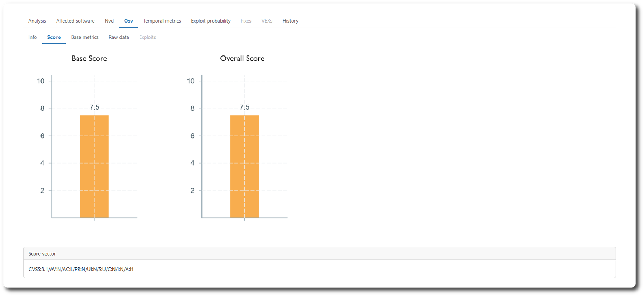Image resolution: width=644 pixels, height=296 pixels.
Task: Click the Overall Score chart title
Action: click(242, 58)
